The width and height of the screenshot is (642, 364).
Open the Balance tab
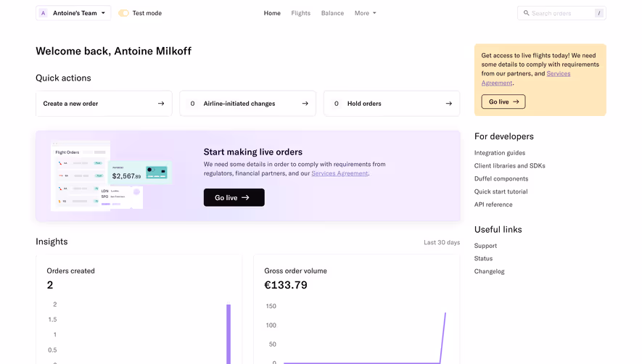(332, 13)
